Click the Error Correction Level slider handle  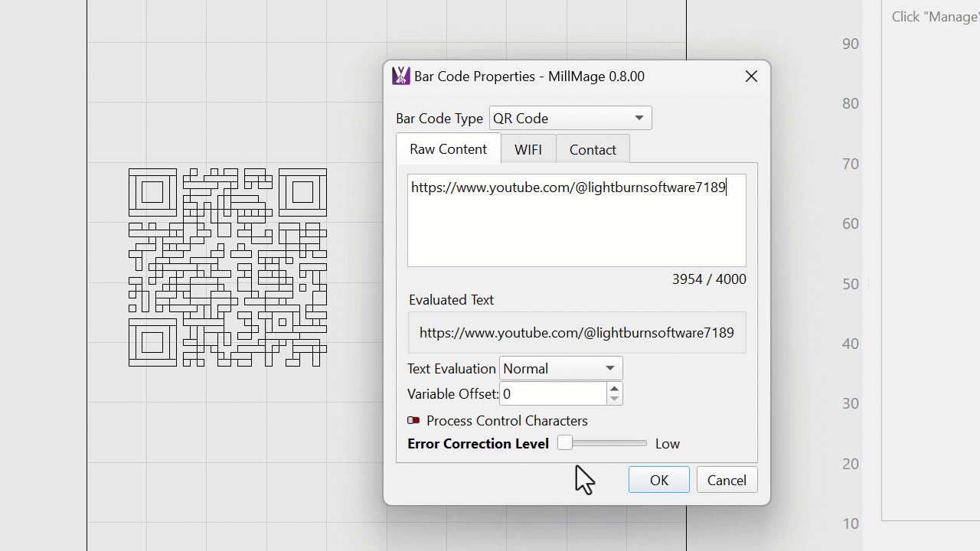click(x=565, y=443)
